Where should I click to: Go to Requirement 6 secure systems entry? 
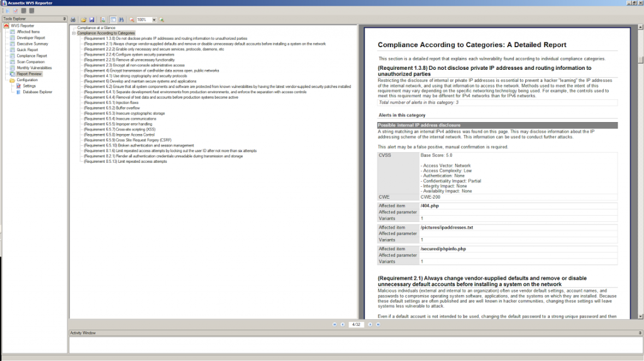pos(140,81)
